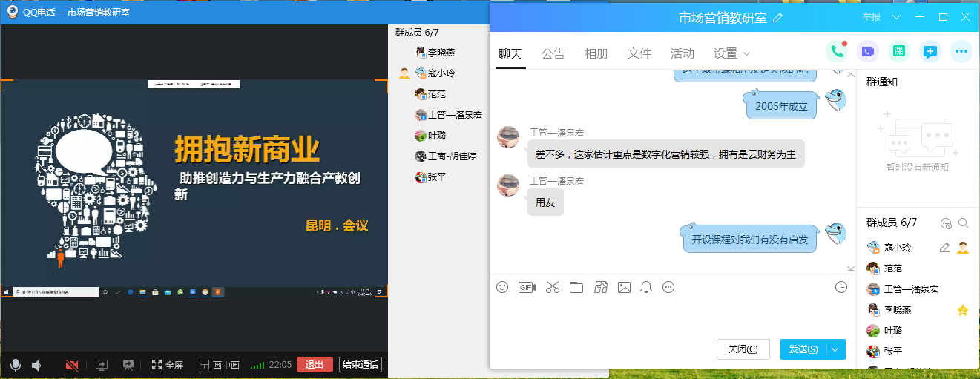Toggle the speaker sound in call
The width and height of the screenshot is (980, 379).
[36, 365]
